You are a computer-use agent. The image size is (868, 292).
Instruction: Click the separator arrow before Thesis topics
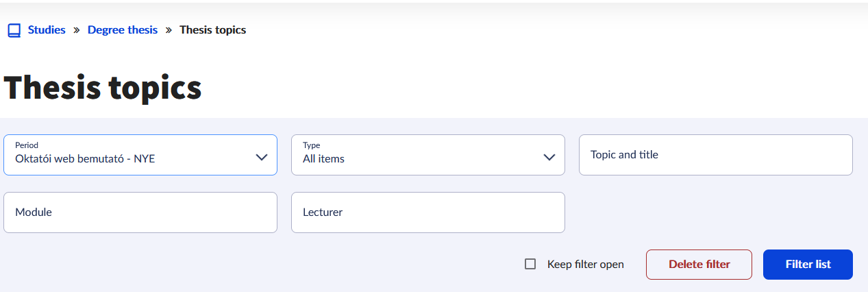pos(169,30)
